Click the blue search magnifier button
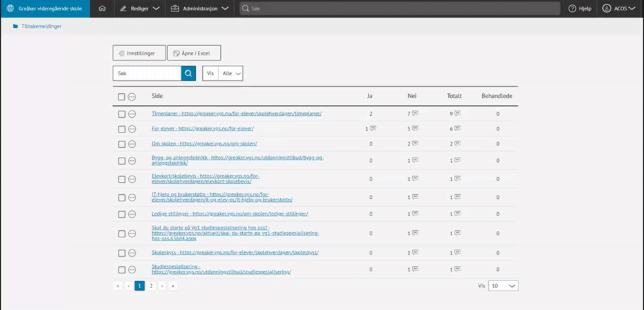644x310 pixels. (x=188, y=73)
